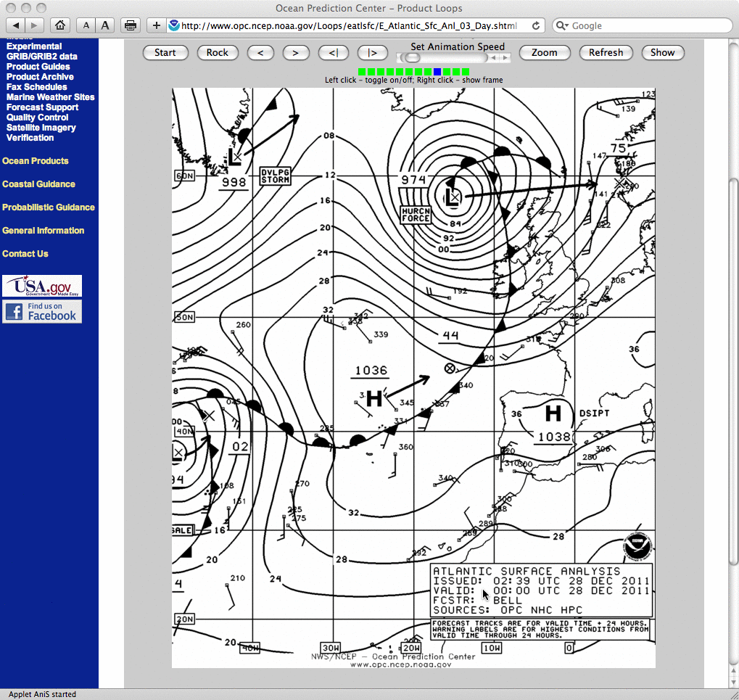This screenshot has width=739, height=700.
Task: Open the Google search magnifier dropdown
Action: click(562, 25)
